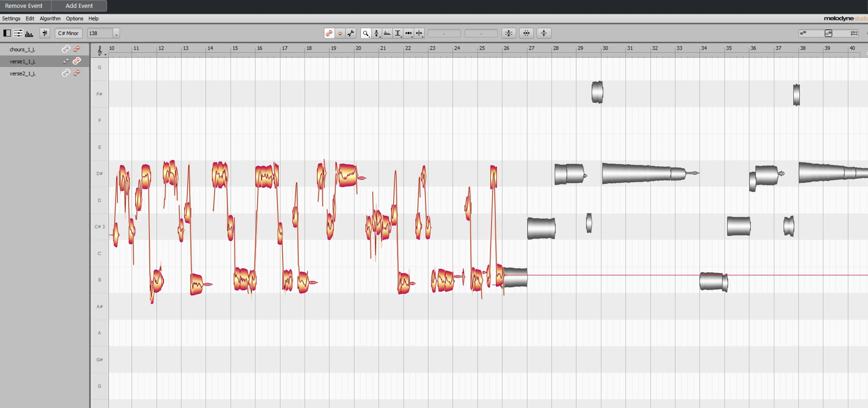Select the verse1_1_L track row
868x408 pixels.
(x=23, y=61)
